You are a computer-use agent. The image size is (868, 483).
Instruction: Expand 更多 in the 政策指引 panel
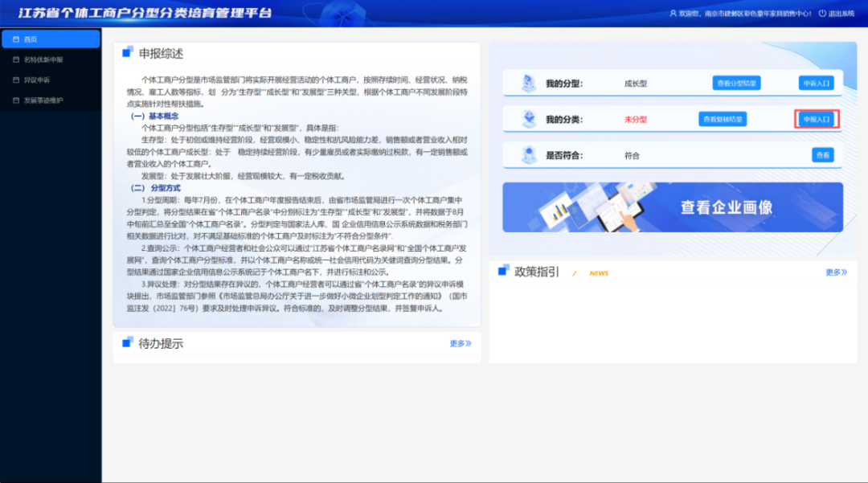point(836,272)
